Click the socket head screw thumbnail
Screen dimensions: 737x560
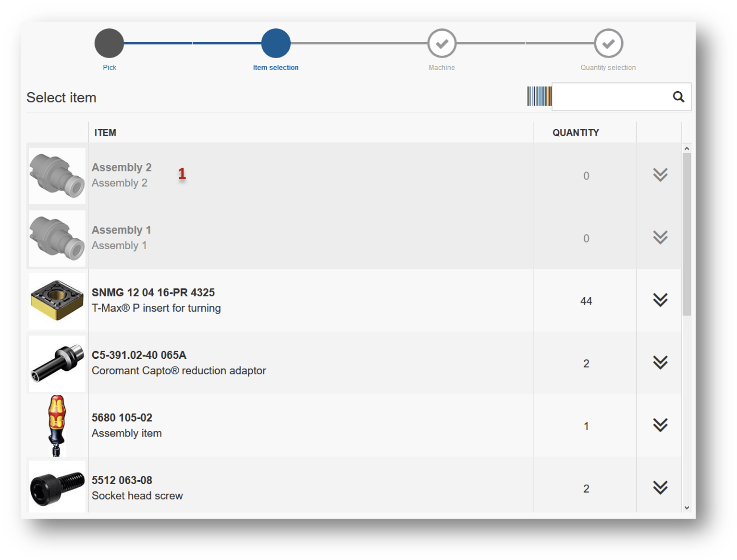(x=57, y=487)
